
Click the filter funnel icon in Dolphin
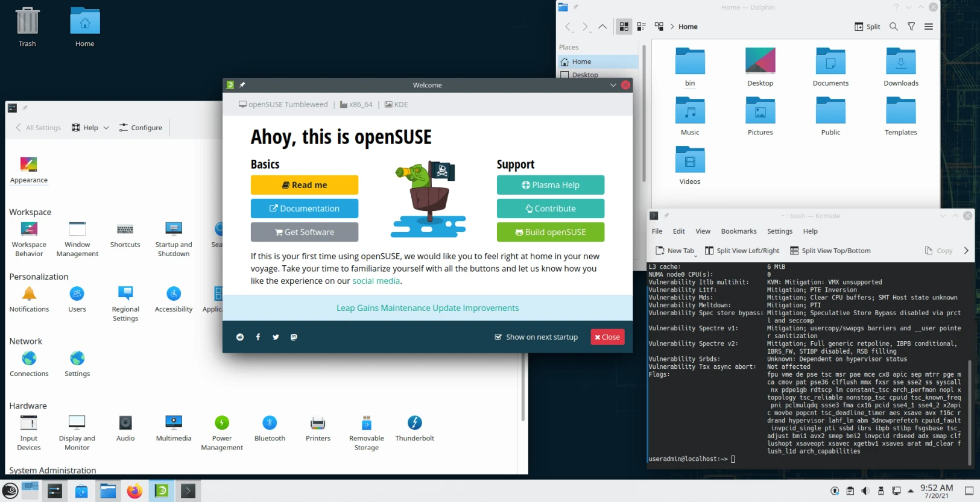pos(911,27)
